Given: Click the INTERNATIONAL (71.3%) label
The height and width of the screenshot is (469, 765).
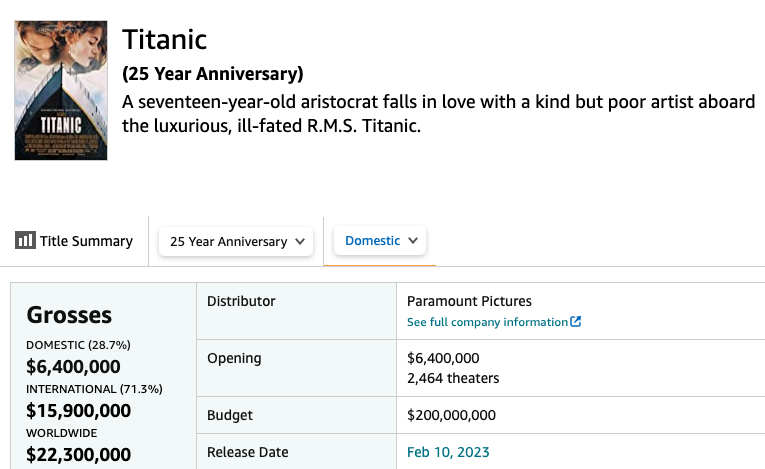Looking at the screenshot, I should (95, 389).
